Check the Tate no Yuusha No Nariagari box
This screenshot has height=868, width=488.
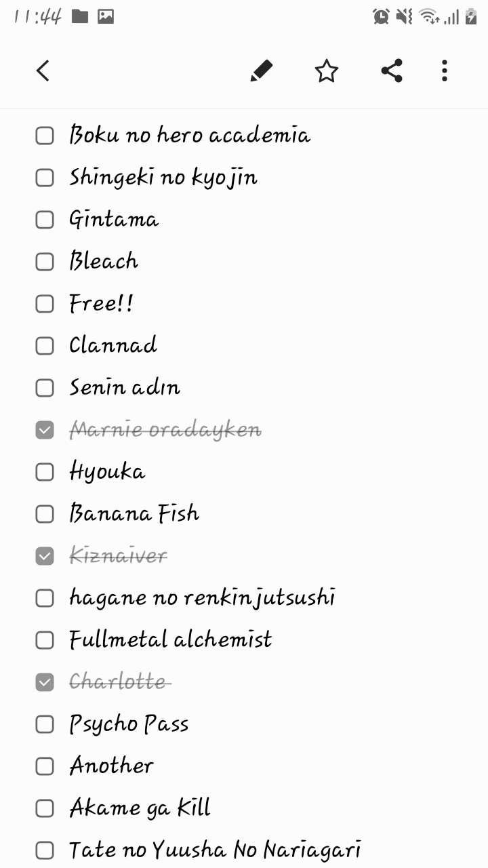(45, 850)
